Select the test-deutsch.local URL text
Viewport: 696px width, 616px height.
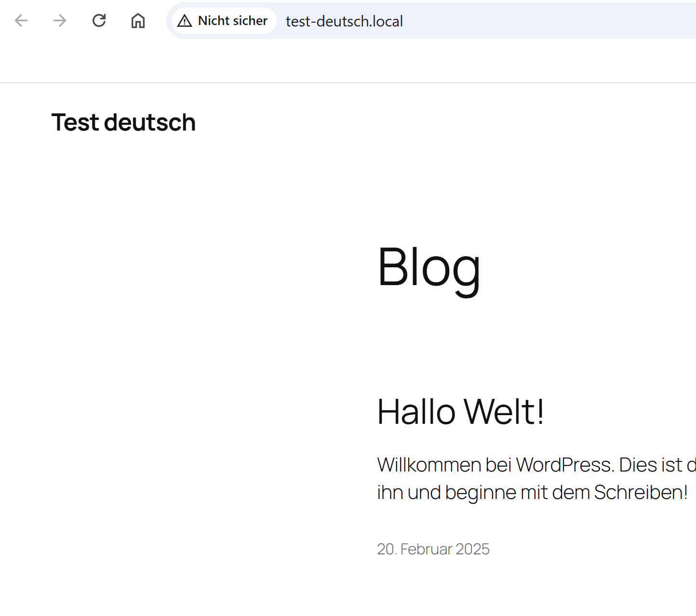[344, 21]
